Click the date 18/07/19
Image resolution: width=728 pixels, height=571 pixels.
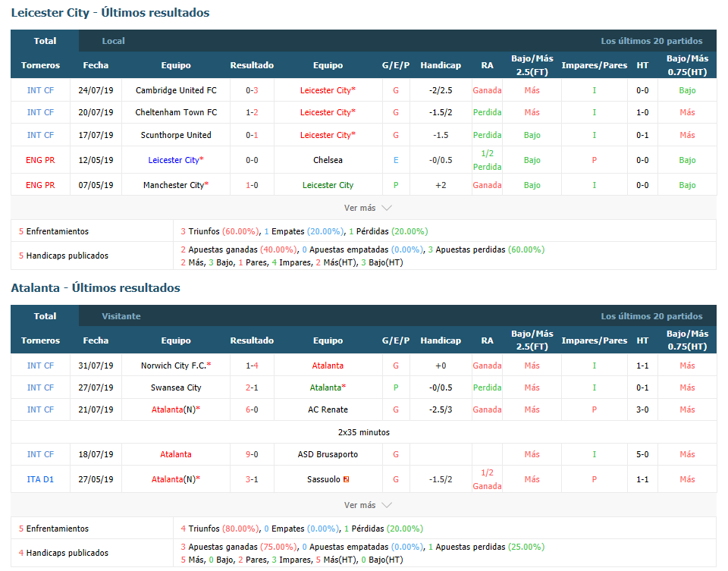[x=96, y=454]
